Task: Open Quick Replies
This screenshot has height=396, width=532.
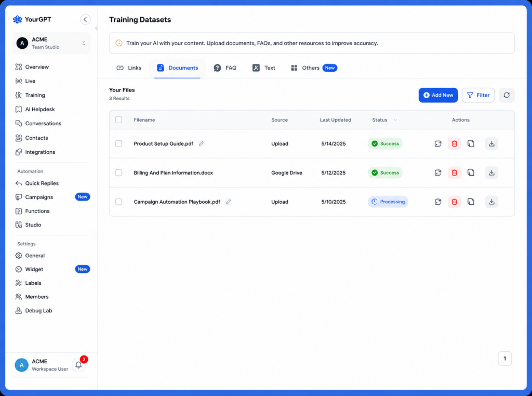Action: pyautogui.click(x=37, y=183)
